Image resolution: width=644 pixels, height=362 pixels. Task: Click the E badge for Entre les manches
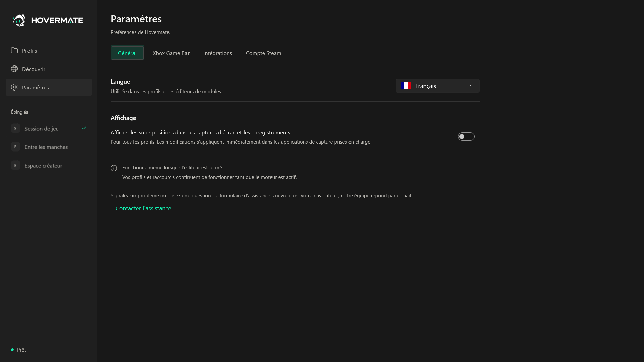15,147
